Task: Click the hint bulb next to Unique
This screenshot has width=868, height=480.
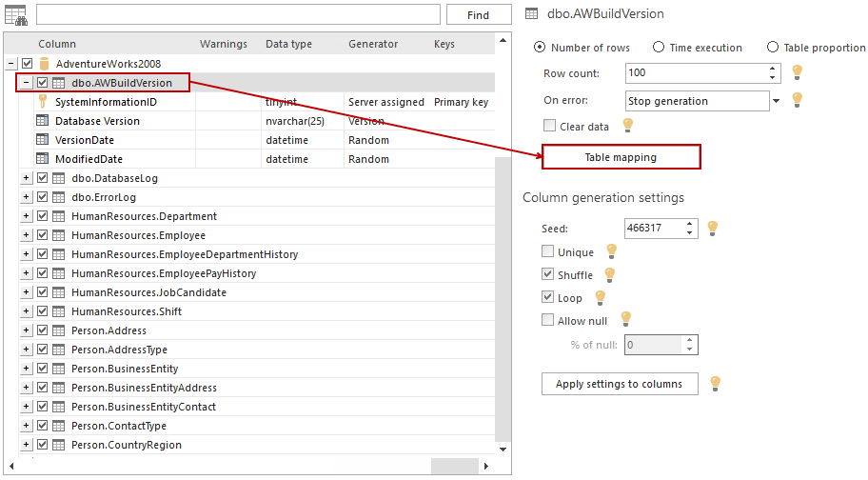Action: [x=612, y=250]
